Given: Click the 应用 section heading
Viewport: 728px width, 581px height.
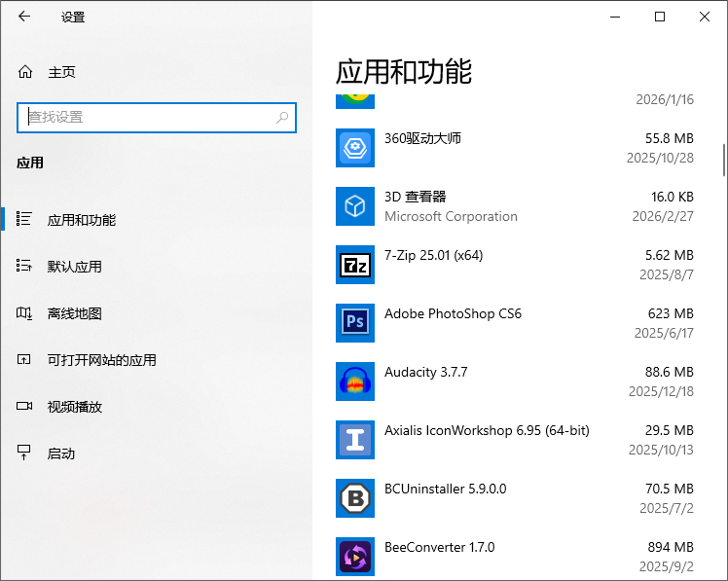Looking at the screenshot, I should point(30,163).
